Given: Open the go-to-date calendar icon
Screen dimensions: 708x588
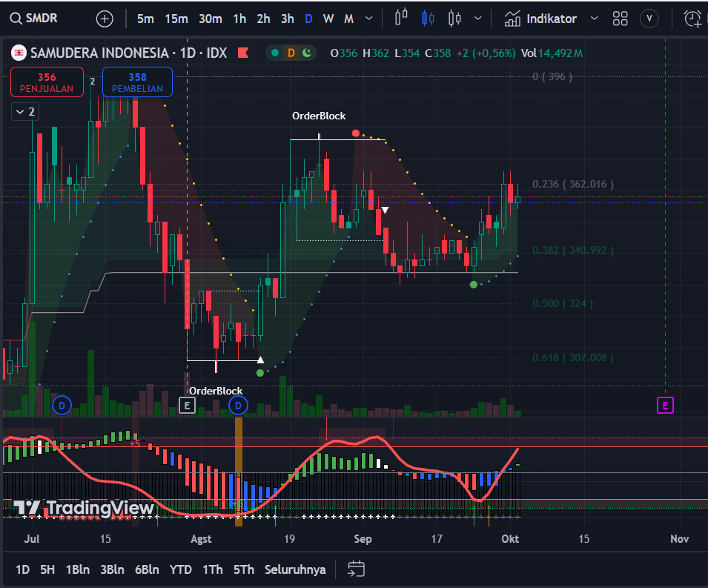Looking at the screenshot, I should point(356,569).
